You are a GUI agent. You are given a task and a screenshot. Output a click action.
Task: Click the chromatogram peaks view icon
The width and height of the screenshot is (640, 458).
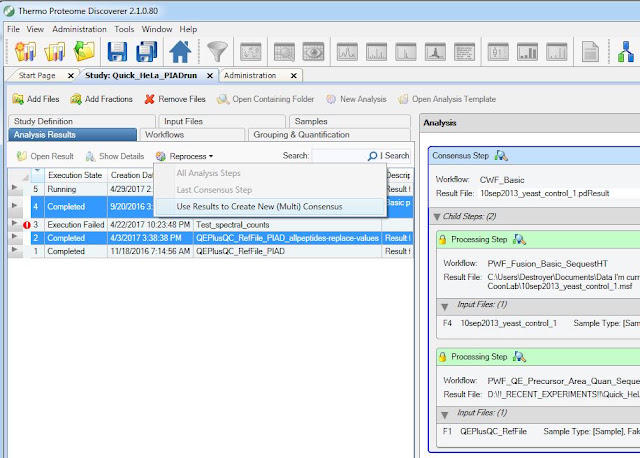(347, 52)
